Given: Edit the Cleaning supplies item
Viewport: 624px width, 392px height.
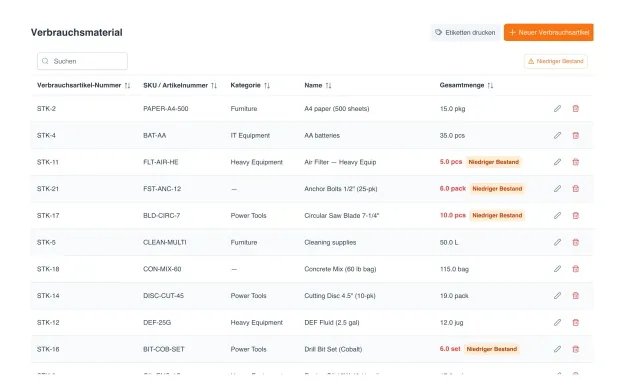Looking at the screenshot, I should pyautogui.click(x=557, y=242).
